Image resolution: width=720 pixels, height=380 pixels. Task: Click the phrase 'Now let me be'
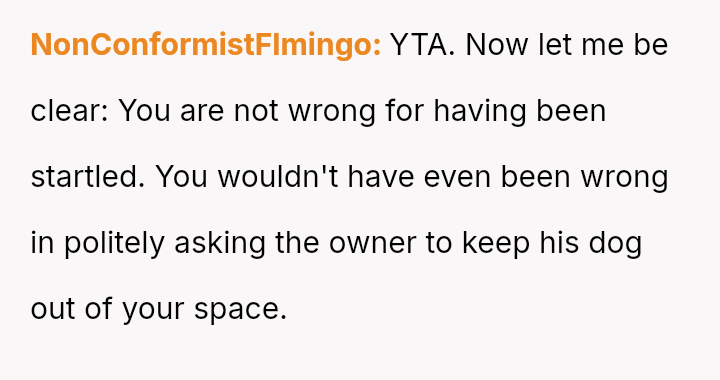(x=567, y=45)
